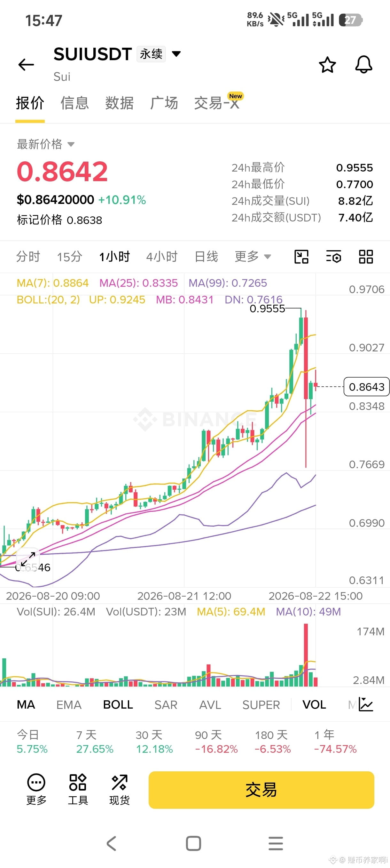This screenshot has width=390, height=868.
Task: Tap the 标记价格 0.8638 text
Action: click(x=59, y=220)
